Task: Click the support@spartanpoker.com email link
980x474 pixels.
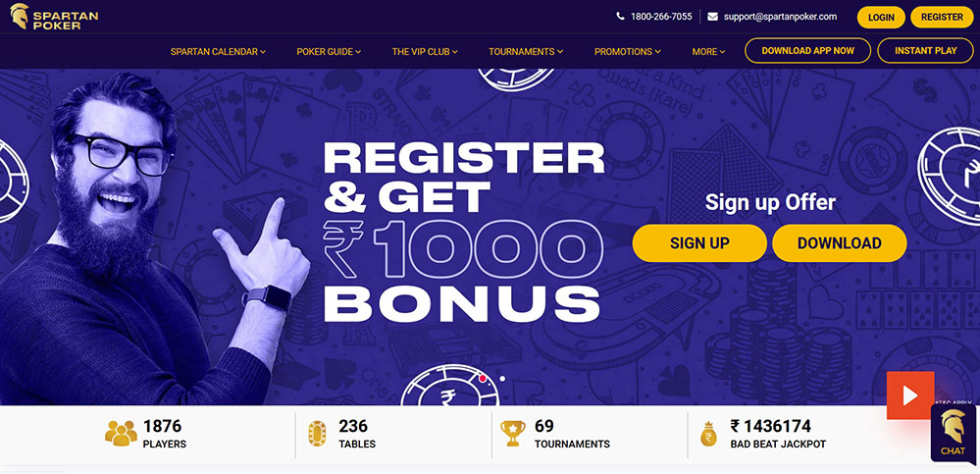Action: (x=780, y=17)
